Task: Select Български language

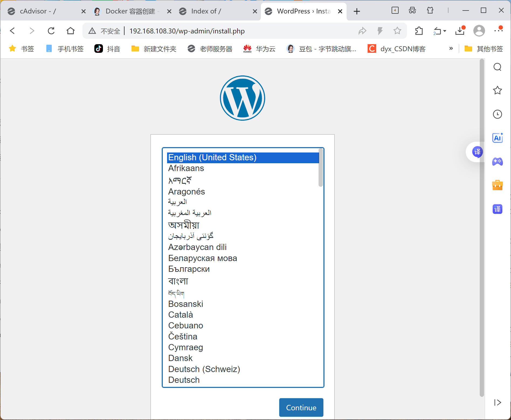Action: [243, 269]
